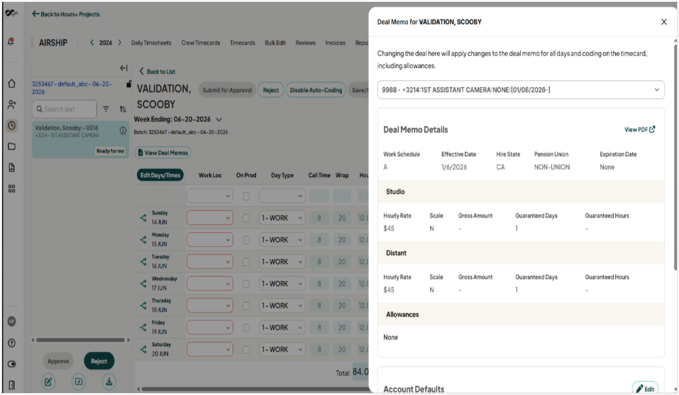Open the clock timecards icon in sidebar

(12, 126)
